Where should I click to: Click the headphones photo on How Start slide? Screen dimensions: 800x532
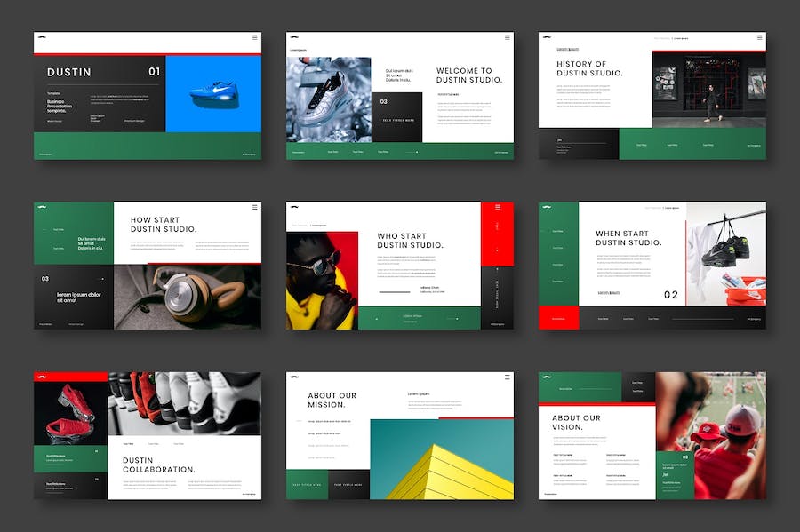[x=188, y=296]
